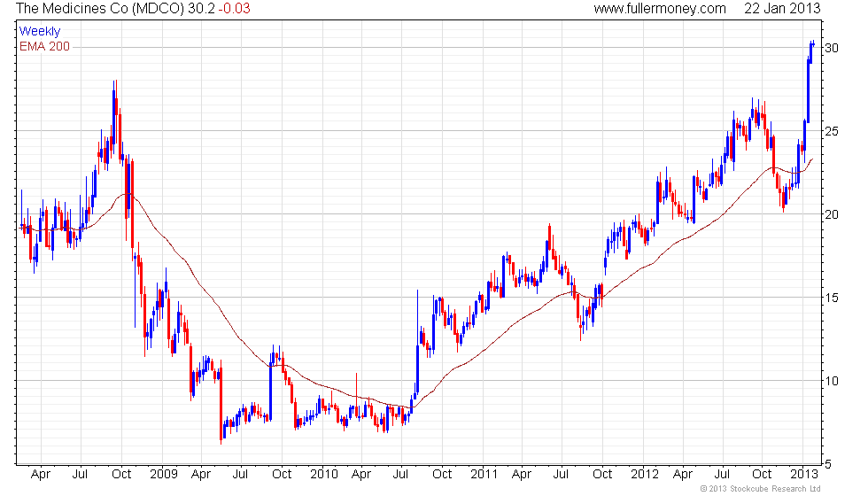Select the last price value '30.2'
The width and height of the screenshot is (868, 496).
point(201,9)
